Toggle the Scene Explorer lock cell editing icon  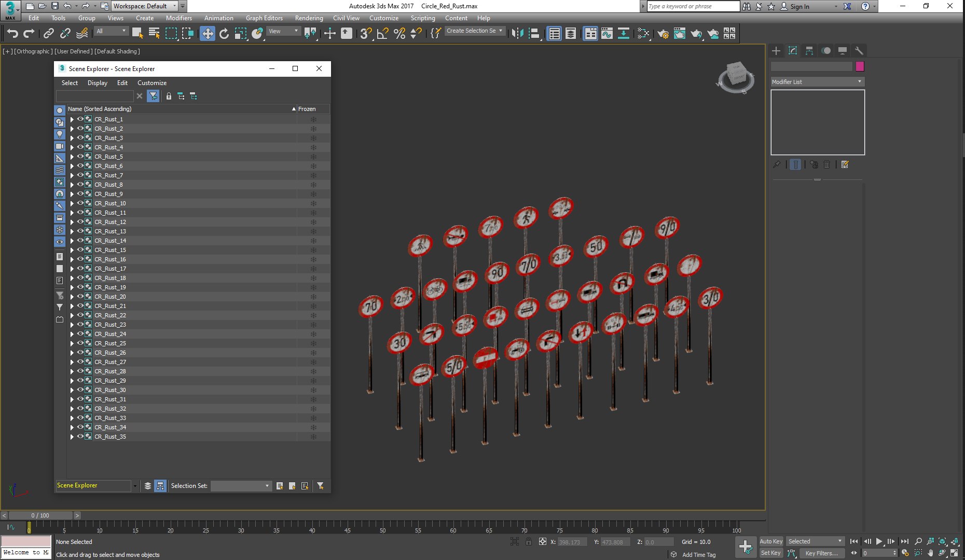(x=169, y=96)
